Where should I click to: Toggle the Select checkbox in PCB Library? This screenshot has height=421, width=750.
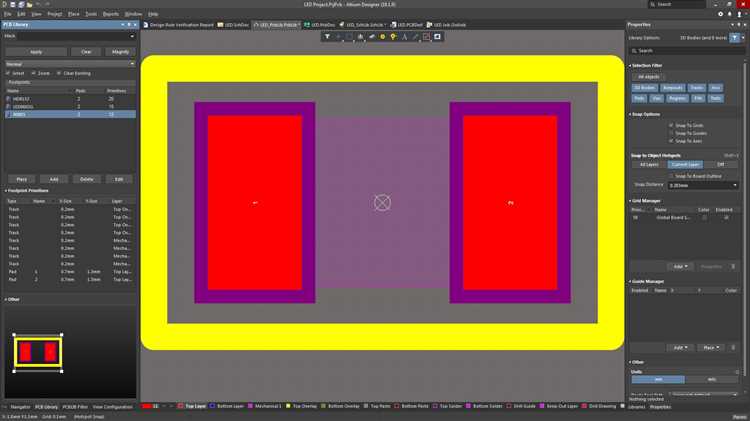coord(8,73)
